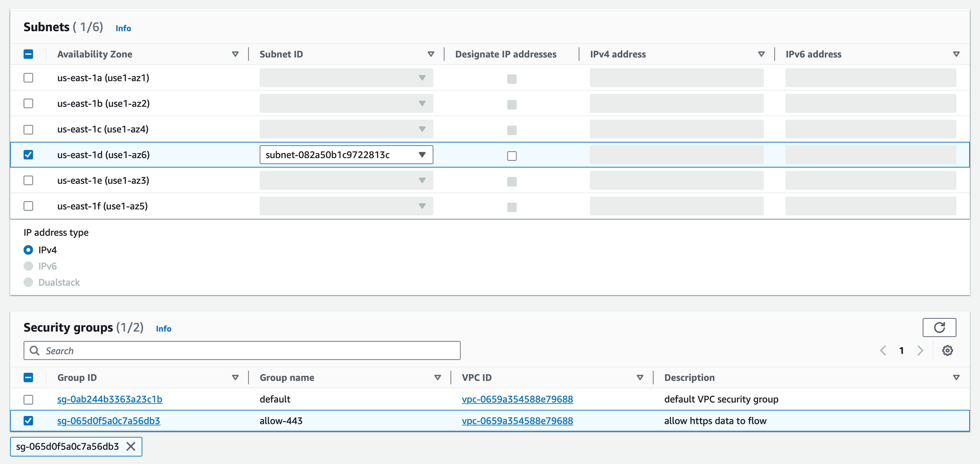Image resolution: width=980 pixels, height=464 pixels.
Task: Click the 'us-east-1f (use1-az5)' zone label
Action: click(x=102, y=206)
